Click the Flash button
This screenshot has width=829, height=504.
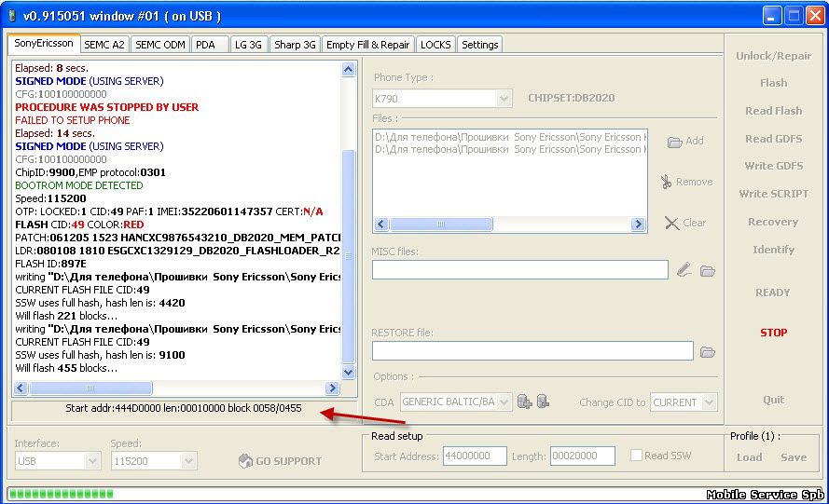pos(773,83)
